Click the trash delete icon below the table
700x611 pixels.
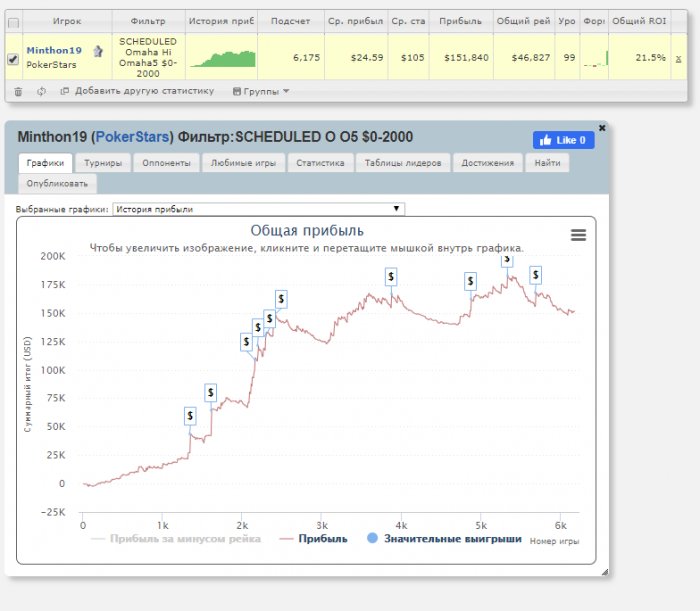coord(18,91)
